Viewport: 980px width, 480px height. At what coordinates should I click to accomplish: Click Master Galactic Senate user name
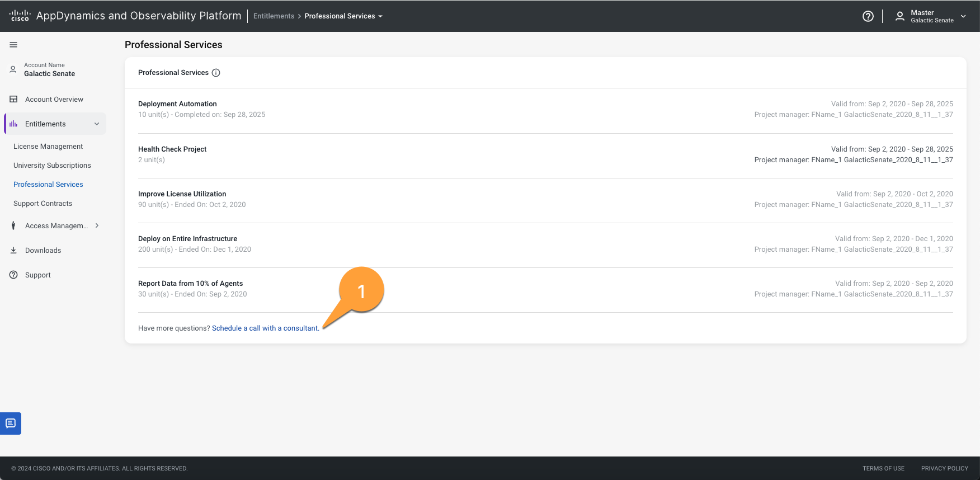(x=932, y=16)
